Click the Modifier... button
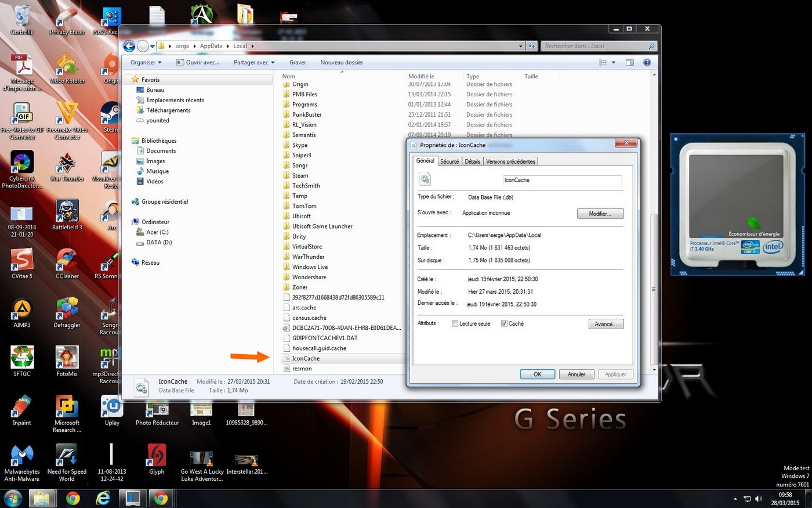The width and height of the screenshot is (812, 508). tap(600, 214)
